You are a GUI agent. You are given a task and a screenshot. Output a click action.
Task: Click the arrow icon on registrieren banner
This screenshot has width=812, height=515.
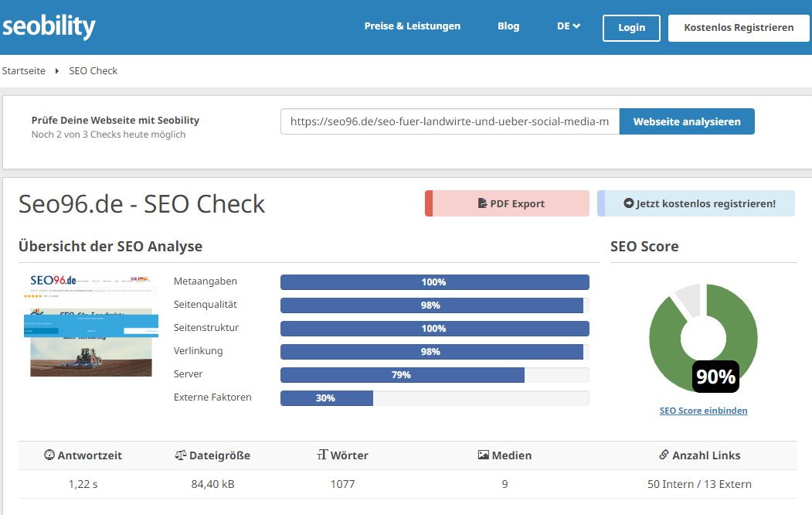628,204
